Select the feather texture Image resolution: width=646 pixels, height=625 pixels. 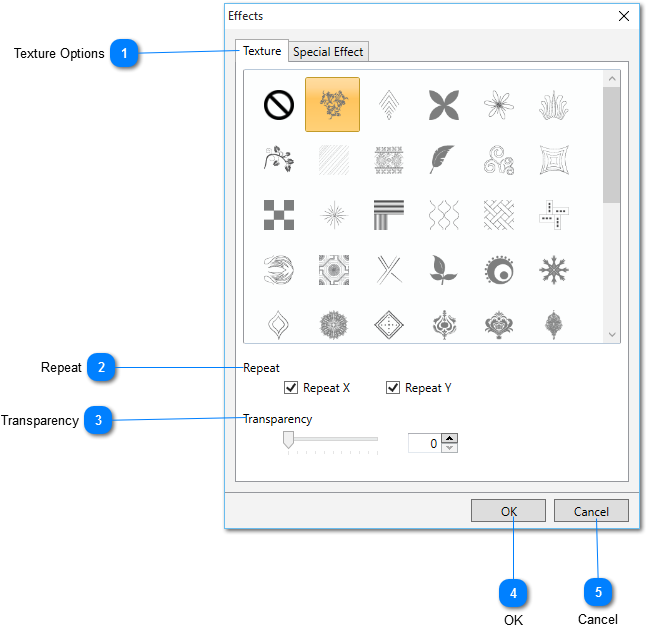pos(443,159)
